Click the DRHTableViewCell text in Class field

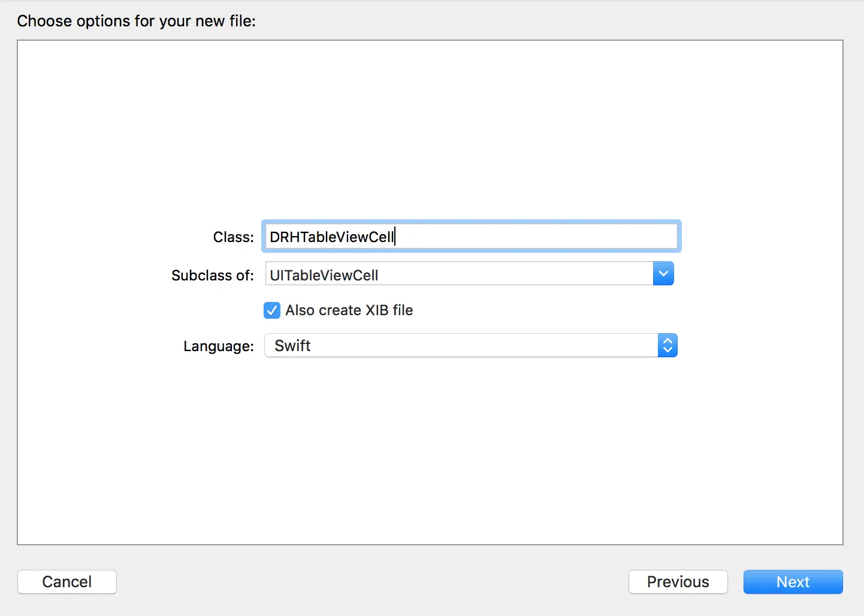pos(331,237)
